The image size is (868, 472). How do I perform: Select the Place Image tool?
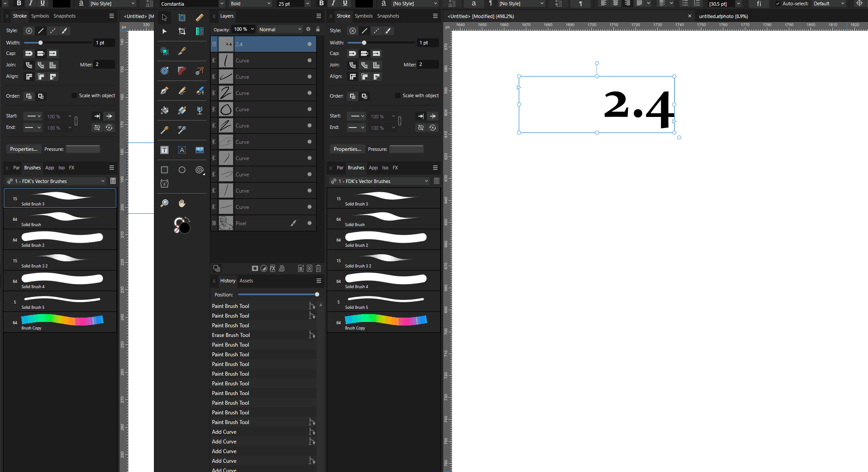(x=200, y=150)
